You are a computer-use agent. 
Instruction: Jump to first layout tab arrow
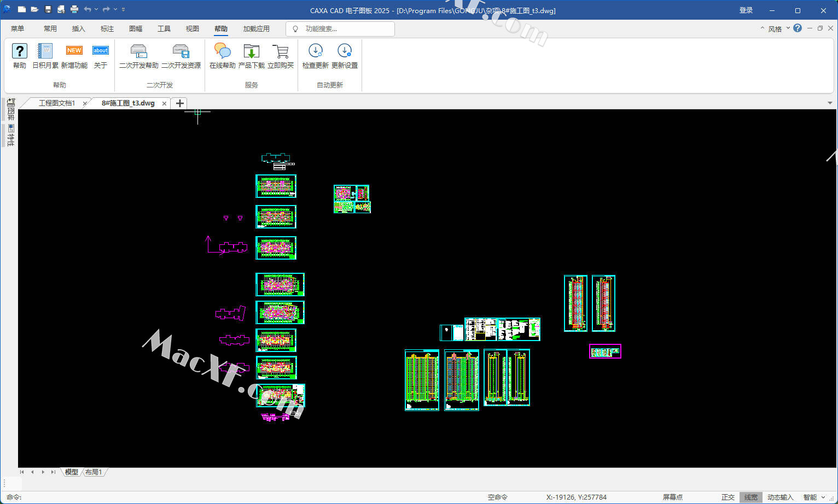click(x=22, y=472)
